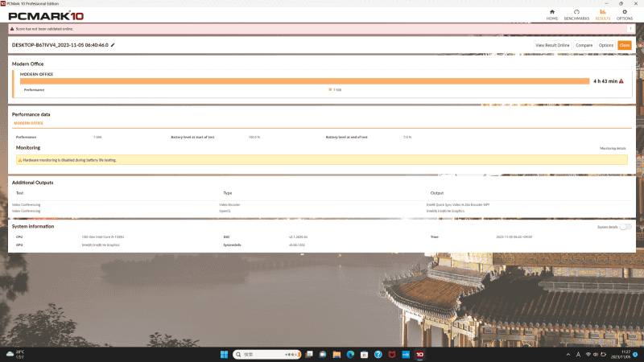Viewport: 644px width, 362px height.
Task: Click the result name DESKTOP-B67IVV4 title
Action: [60, 45]
